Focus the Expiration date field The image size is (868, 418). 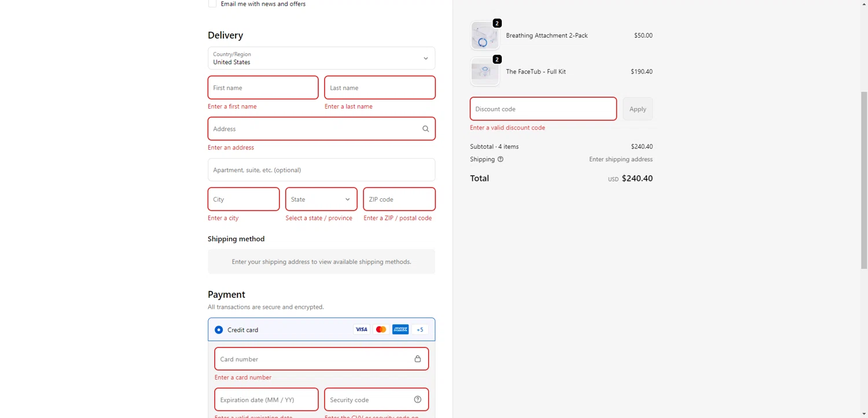point(266,399)
